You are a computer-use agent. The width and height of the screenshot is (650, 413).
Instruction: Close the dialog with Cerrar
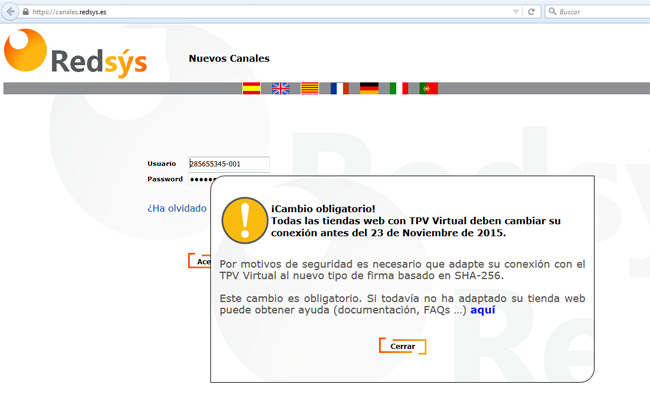[403, 346]
